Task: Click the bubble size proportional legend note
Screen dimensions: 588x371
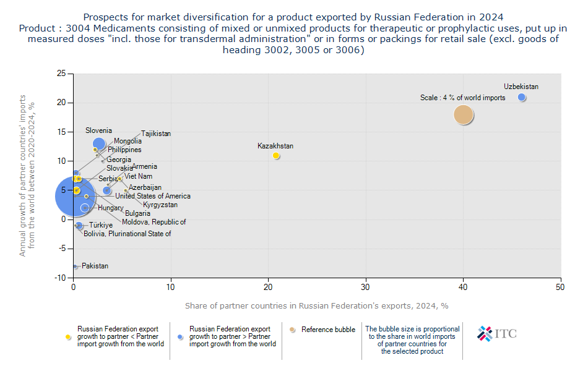Action: 412,340
